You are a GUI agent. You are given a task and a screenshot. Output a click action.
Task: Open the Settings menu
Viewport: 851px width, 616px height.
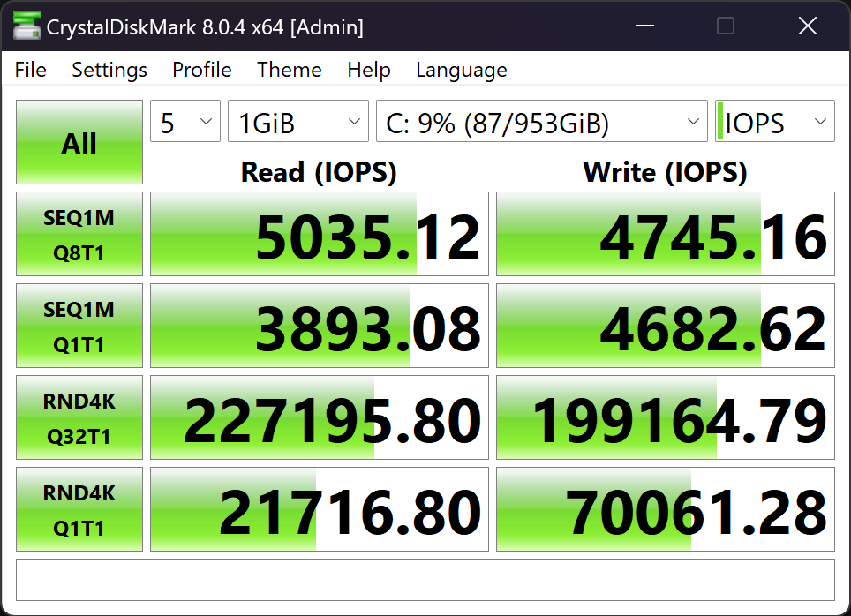109,70
